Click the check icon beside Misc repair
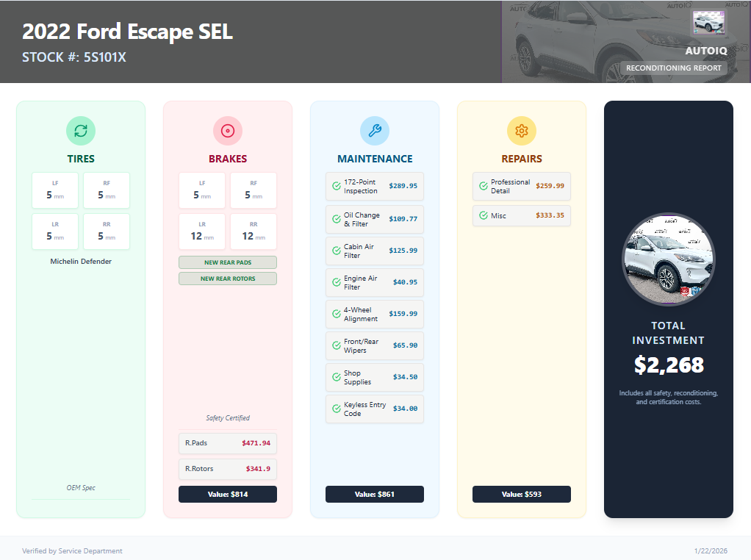Image resolution: width=751 pixels, height=560 pixels. 484,216
